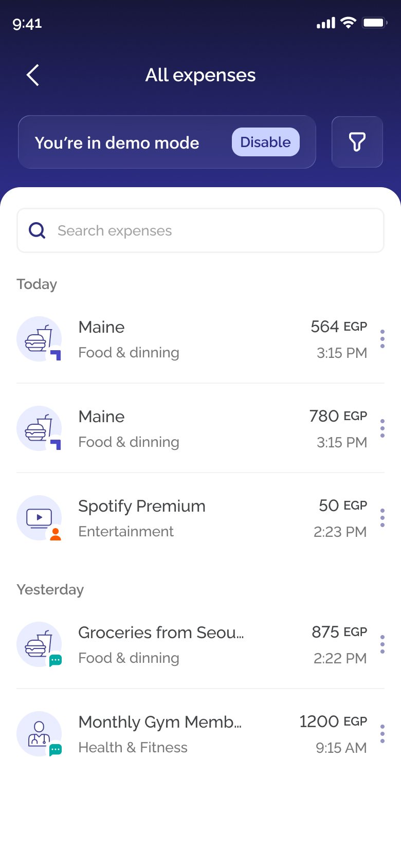The image size is (401, 868).
Task: Open options menu for 780 EGP expense
Action: [382, 428]
